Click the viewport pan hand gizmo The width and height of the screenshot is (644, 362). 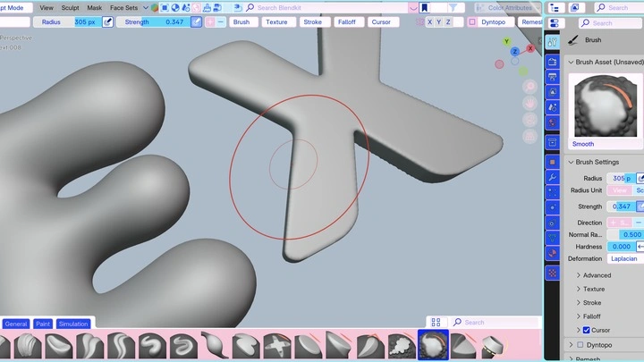(x=530, y=103)
